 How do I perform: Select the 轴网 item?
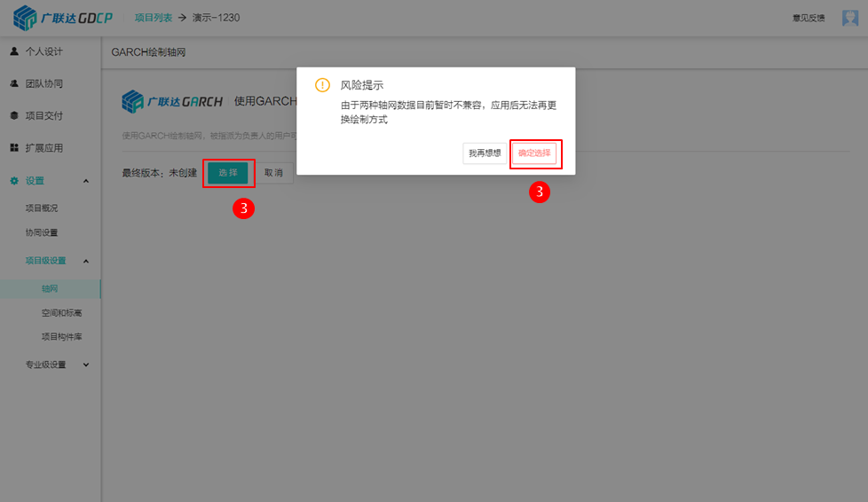[x=50, y=289]
